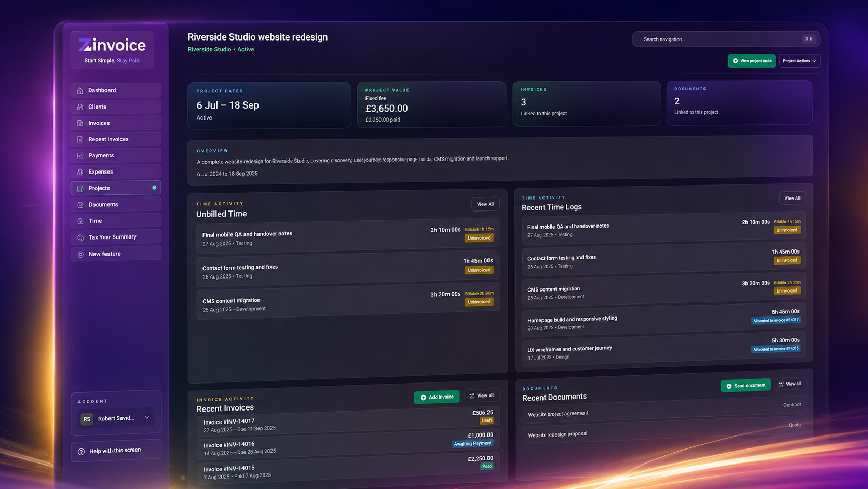Click the plus icon on Send document
Screen dimensions: 868x489
click(x=729, y=386)
